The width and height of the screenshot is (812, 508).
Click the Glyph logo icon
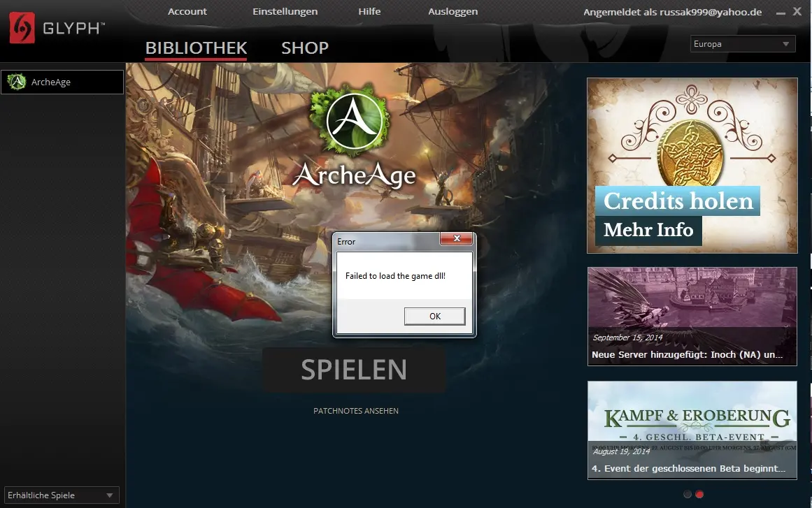point(22,27)
